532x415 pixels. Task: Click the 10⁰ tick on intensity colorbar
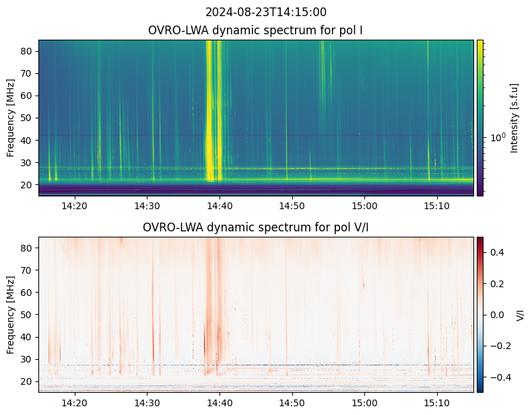[x=498, y=137]
